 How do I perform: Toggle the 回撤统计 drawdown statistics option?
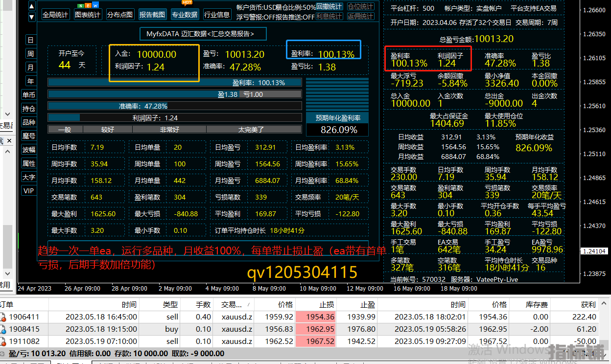[x=329, y=7]
